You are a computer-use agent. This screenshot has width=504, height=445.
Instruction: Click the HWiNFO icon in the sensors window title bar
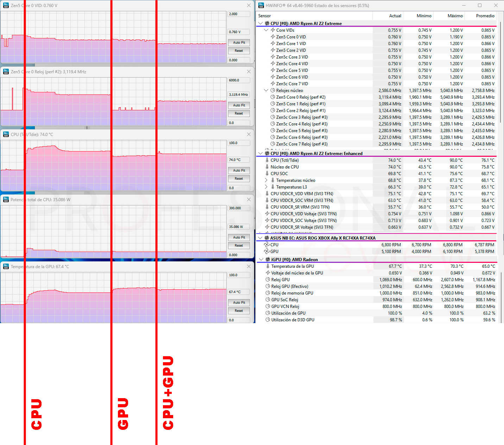pos(261,5)
